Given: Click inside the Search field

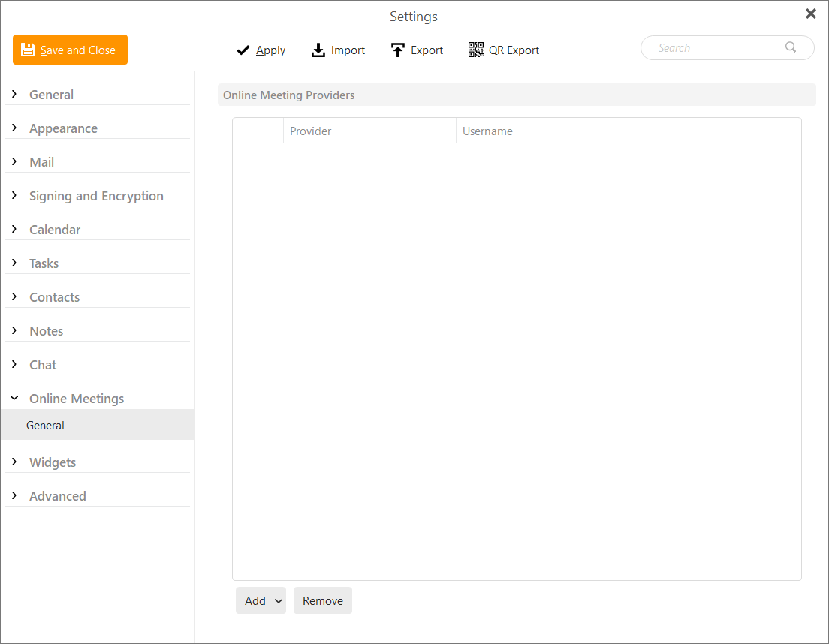Looking at the screenshot, I should click(x=713, y=47).
